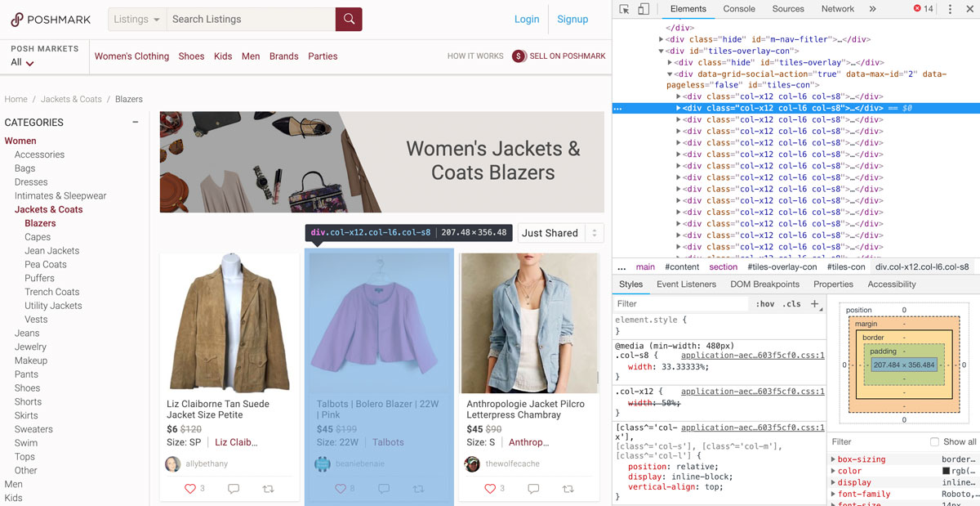The height and width of the screenshot is (506, 980).
Task: Select the Trench Coats subcategory
Action: click(52, 292)
